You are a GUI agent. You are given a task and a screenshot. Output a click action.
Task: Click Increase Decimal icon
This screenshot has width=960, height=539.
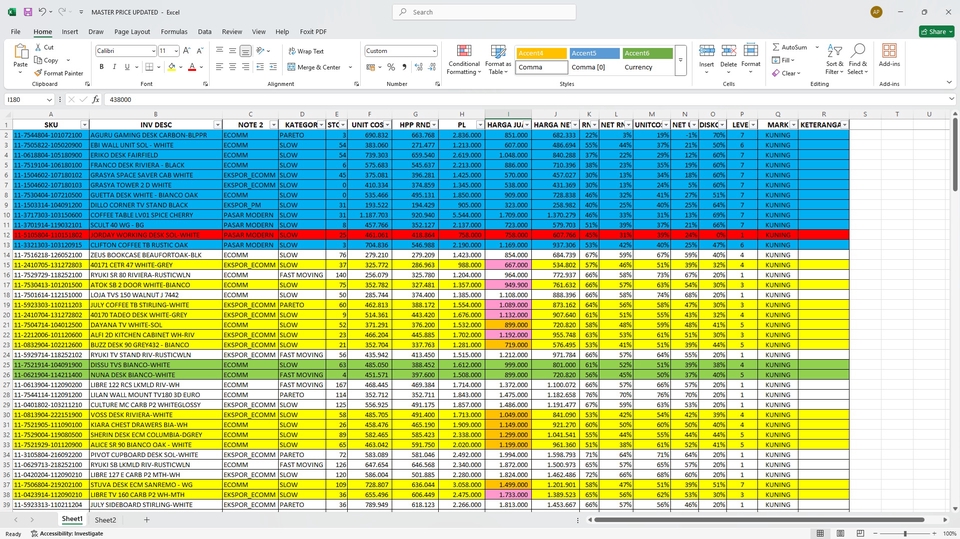419,67
